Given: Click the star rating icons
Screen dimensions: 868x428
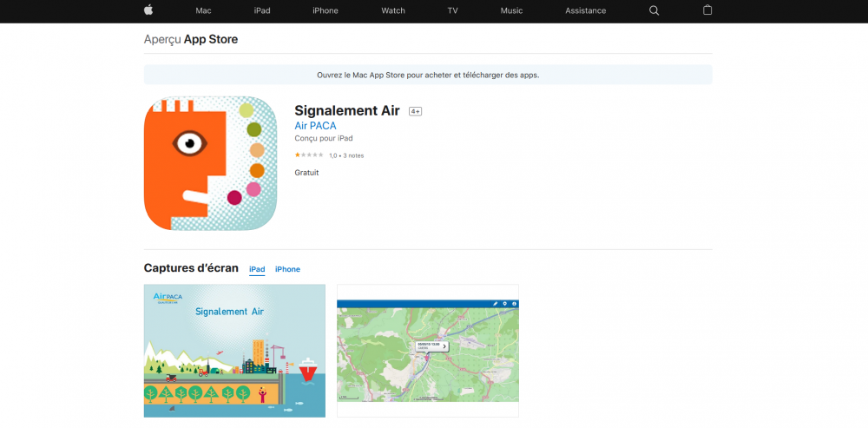Looking at the screenshot, I should click(x=309, y=155).
